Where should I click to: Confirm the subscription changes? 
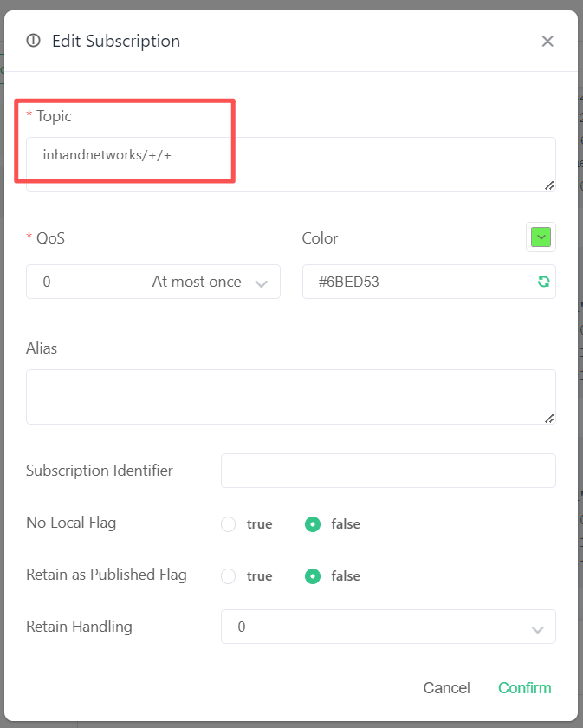coord(524,688)
